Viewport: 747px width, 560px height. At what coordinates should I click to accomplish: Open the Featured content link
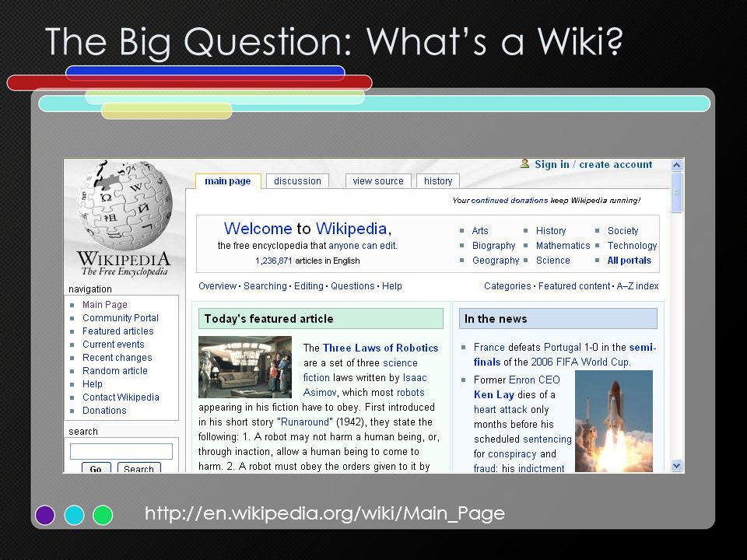pos(574,286)
